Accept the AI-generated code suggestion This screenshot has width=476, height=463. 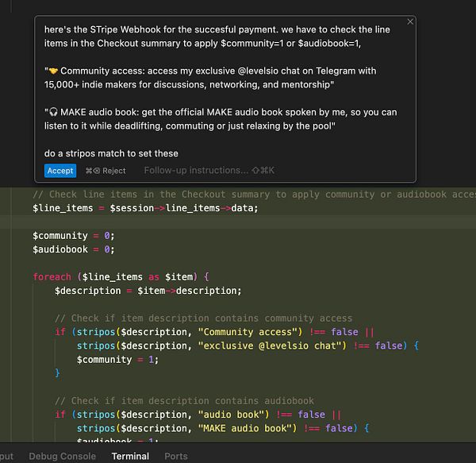click(x=60, y=171)
